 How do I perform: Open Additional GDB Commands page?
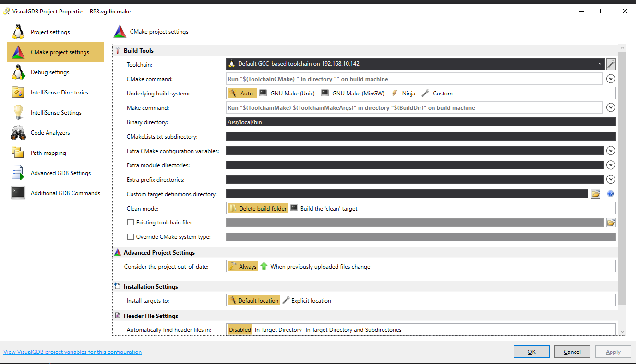coord(55,193)
